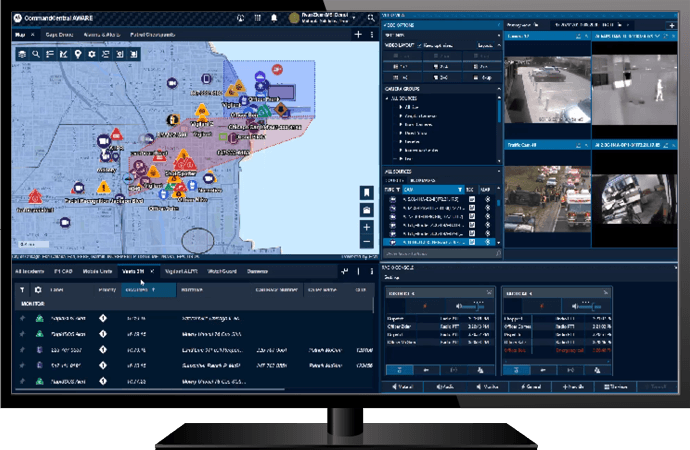690x450 pixels.
Task: Toggle the Keep aspect ratio checkbox
Action: (x=420, y=45)
